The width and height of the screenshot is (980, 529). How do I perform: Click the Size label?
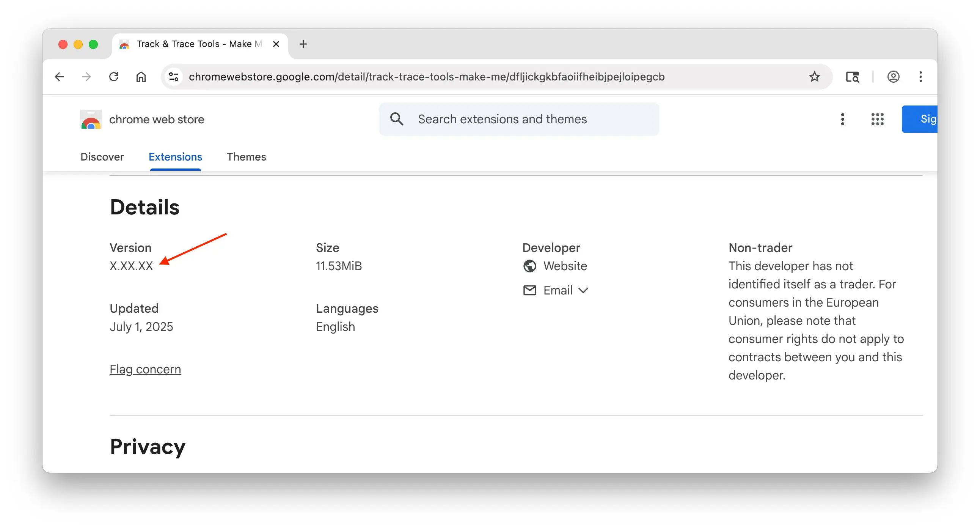[x=328, y=248]
